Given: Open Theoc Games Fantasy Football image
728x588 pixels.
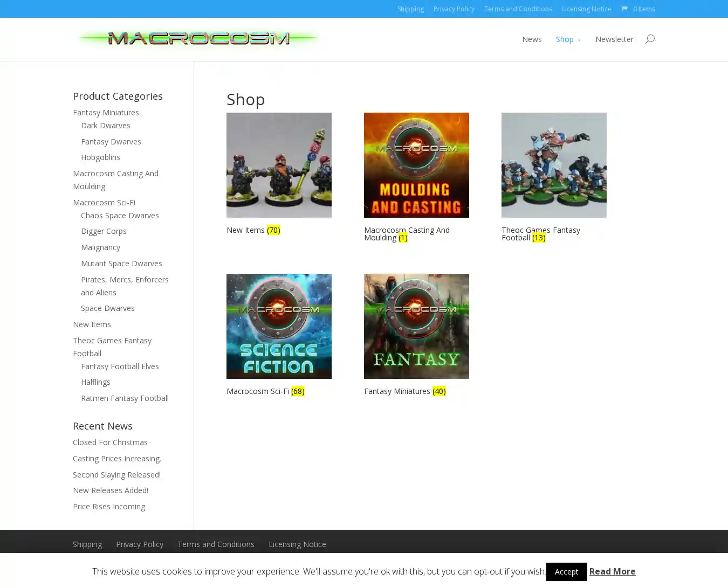Looking at the screenshot, I should (x=554, y=165).
